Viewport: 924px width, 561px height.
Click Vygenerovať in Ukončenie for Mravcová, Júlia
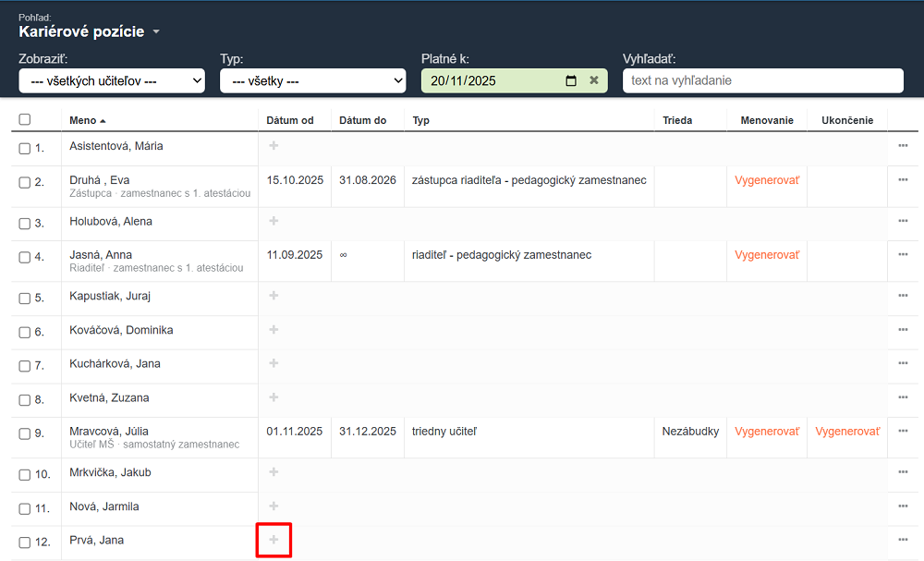(847, 431)
